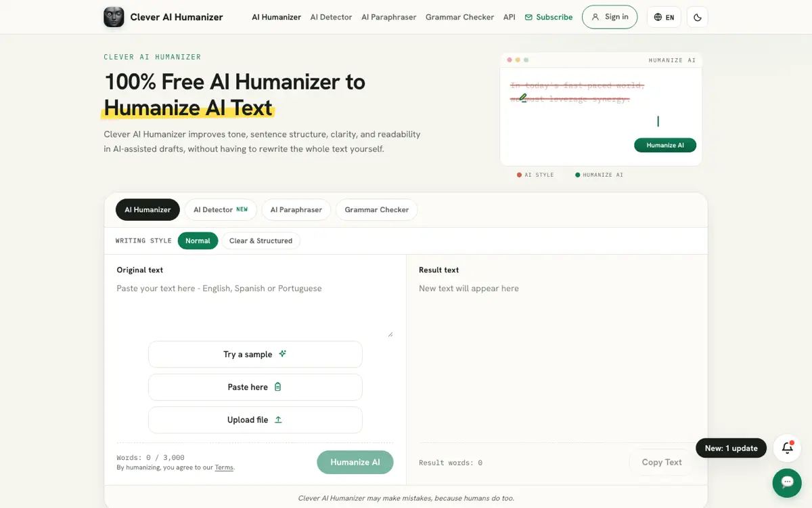
Task: Click the "Result words: 0" counter
Action: point(451,463)
